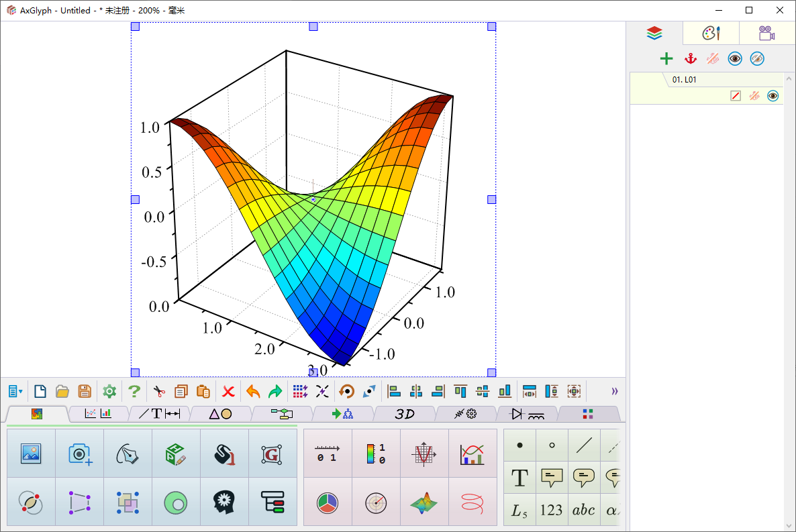Image resolution: width=796 pixels, height=532 pixels.
Task: Expand the toolbar overflow chevron
Action: [614, 391]
